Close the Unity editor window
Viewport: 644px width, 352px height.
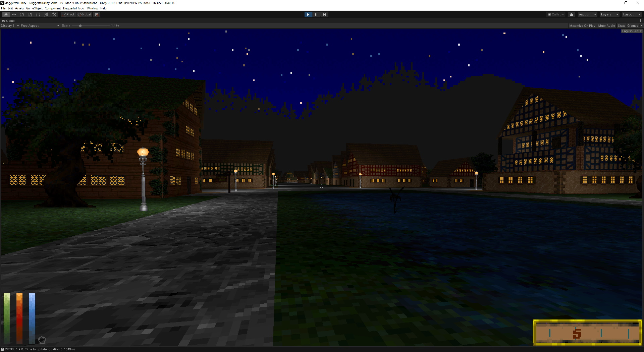click(638, 3)
